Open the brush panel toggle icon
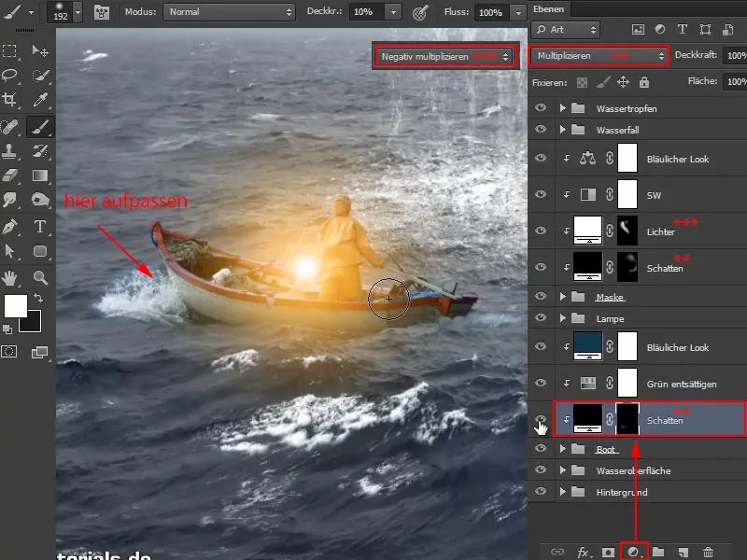 [102, 12]
